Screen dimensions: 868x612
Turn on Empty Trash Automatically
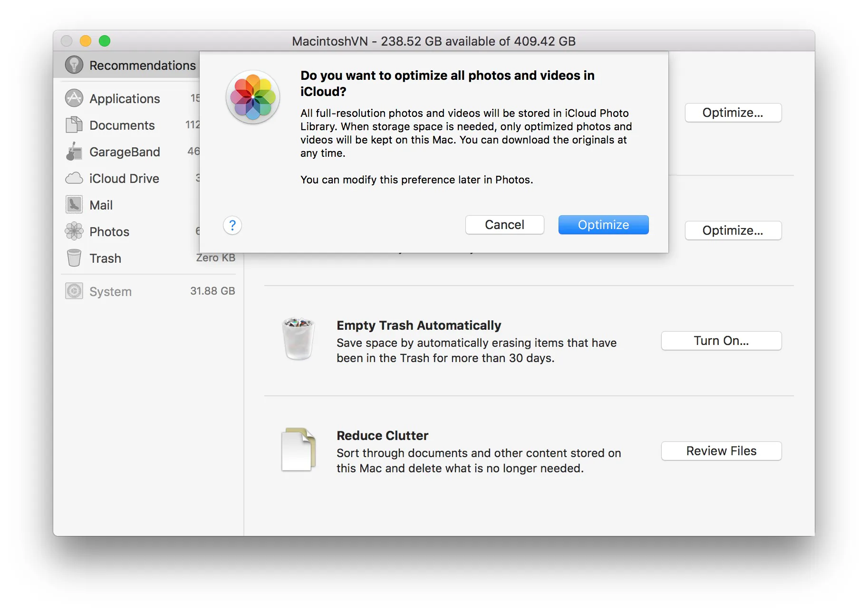(x=721, y=341)
